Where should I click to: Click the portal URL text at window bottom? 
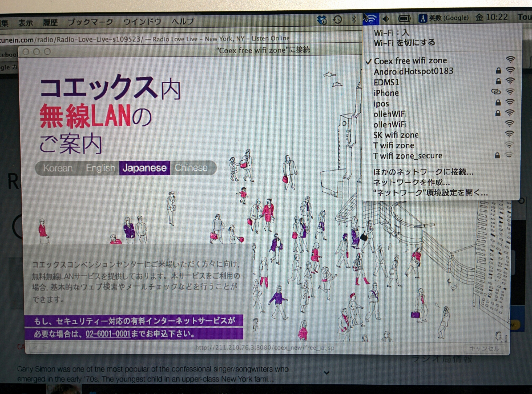[x=265, y=348]
